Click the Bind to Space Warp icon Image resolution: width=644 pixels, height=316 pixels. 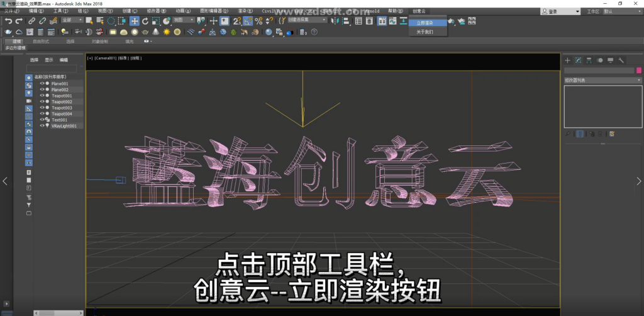pyautogui.click(x=53, y=21)
